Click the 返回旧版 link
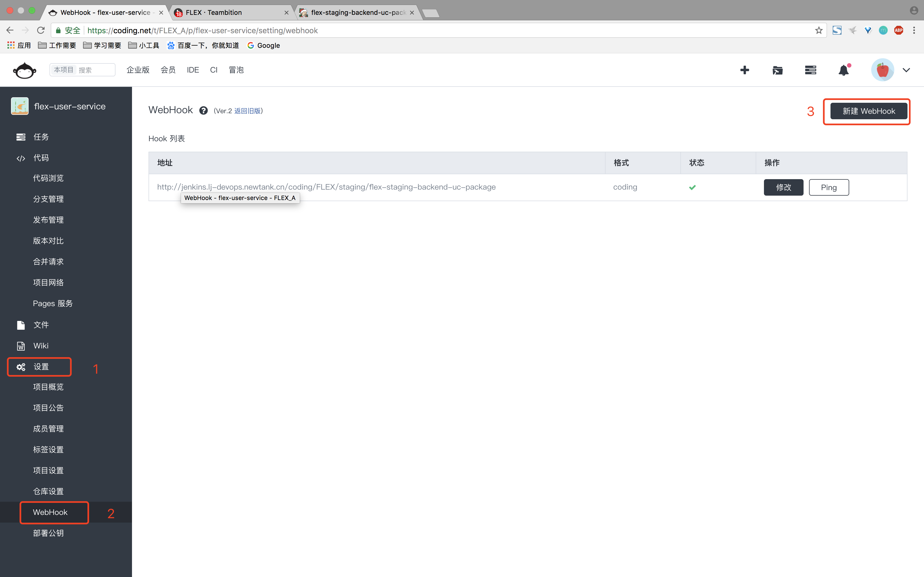 pyautogui.click(x=248, y=111)
